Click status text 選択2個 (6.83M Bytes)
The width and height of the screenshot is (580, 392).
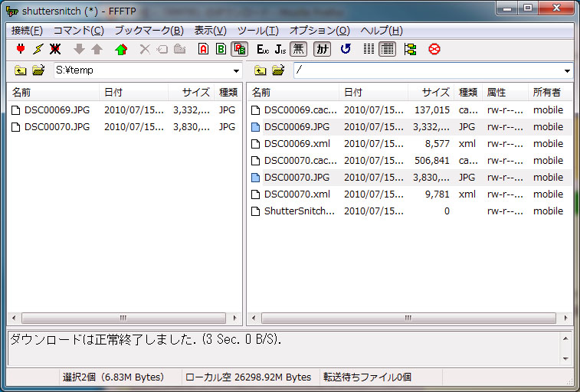pyautogui.click(x=113, y=377)
